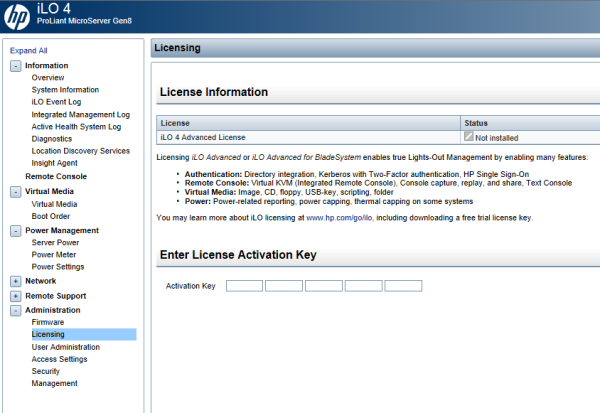Image resolution: width=600 pixels, height=413 pixels.
Task: Click the Not installed status text
Action: click(x=497, y=138)
